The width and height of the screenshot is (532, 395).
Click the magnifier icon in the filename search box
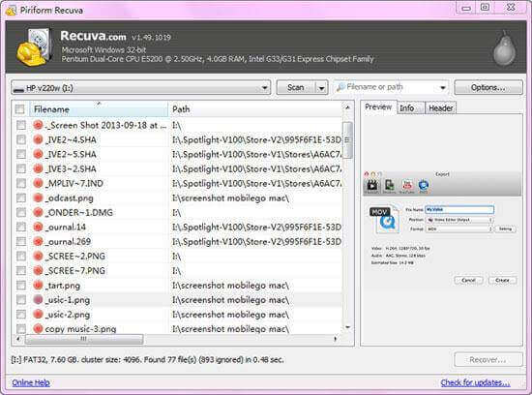(340, 88)
